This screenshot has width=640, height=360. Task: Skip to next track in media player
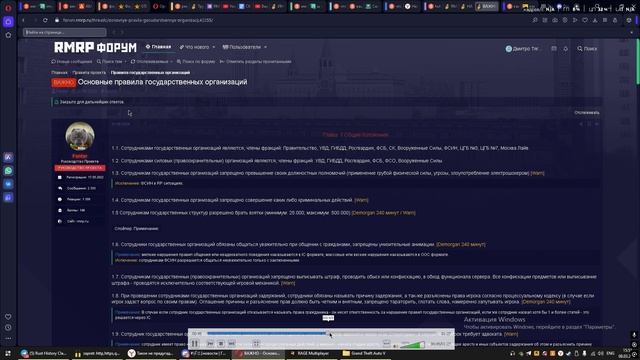(x=231, y=344)
